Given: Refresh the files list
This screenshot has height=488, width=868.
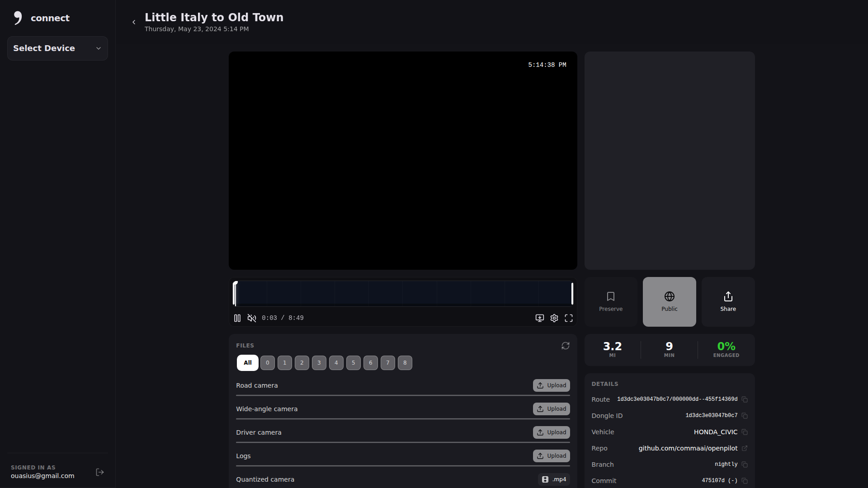Looking at the screenshot, I should [566, 346].
